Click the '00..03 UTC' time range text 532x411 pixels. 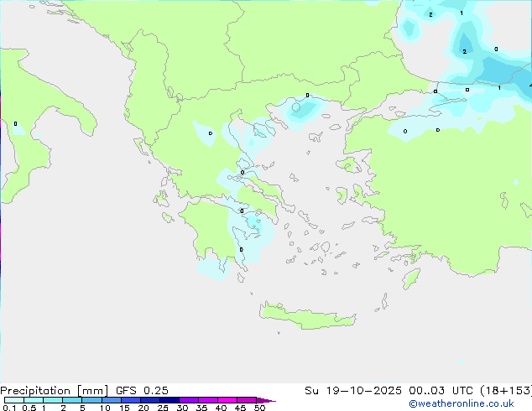[441, 391]
